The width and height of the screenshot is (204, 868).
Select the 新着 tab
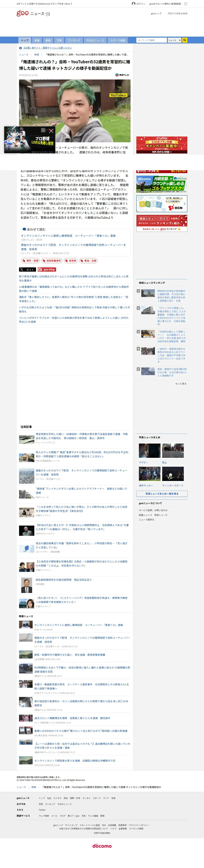click(x=37, y=40)
